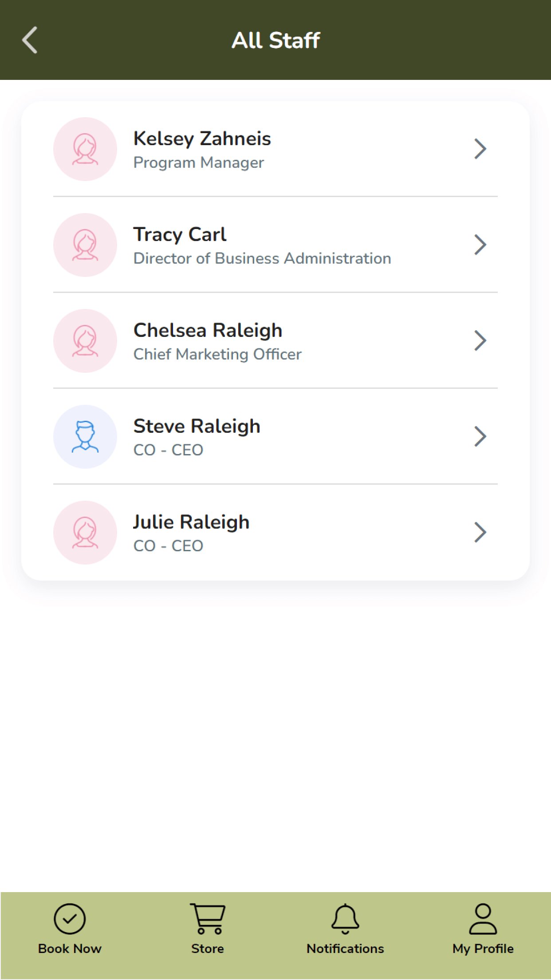Select Director of Business Administration text
551x980 pixels.
(x=262, y=258)
